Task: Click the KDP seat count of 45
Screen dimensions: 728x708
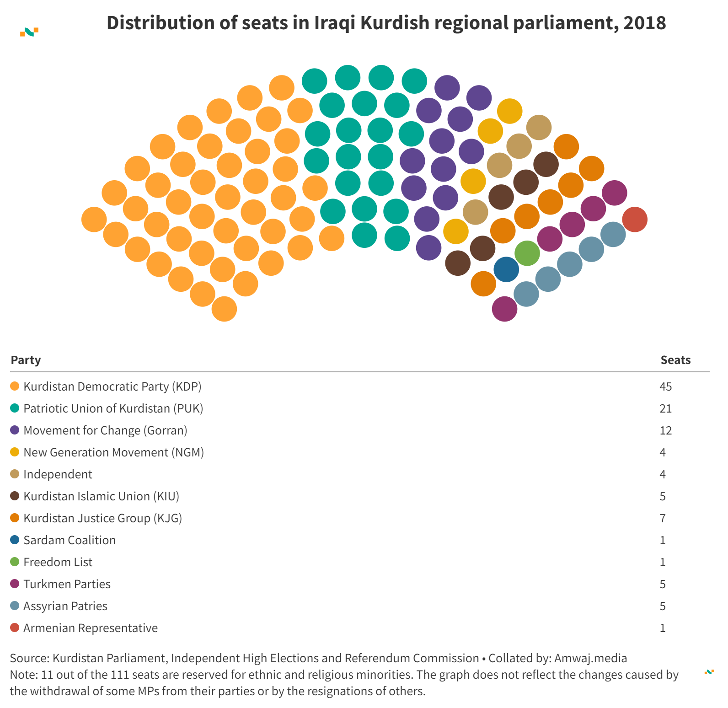Action: click(x=665, y=386)
